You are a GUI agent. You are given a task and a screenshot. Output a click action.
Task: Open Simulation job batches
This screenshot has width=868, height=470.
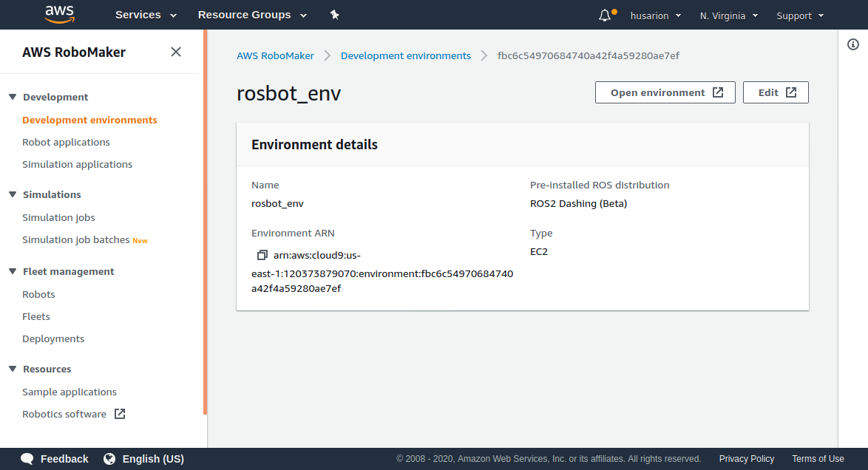pyautogui.click(x=76, y=239)
